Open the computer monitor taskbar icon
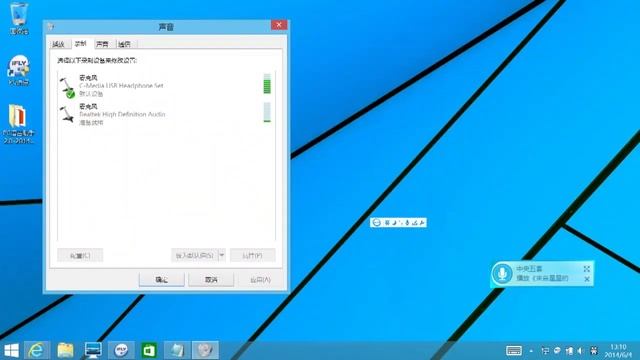This screenshot has width=640, height=360. (x=93, y=350)
